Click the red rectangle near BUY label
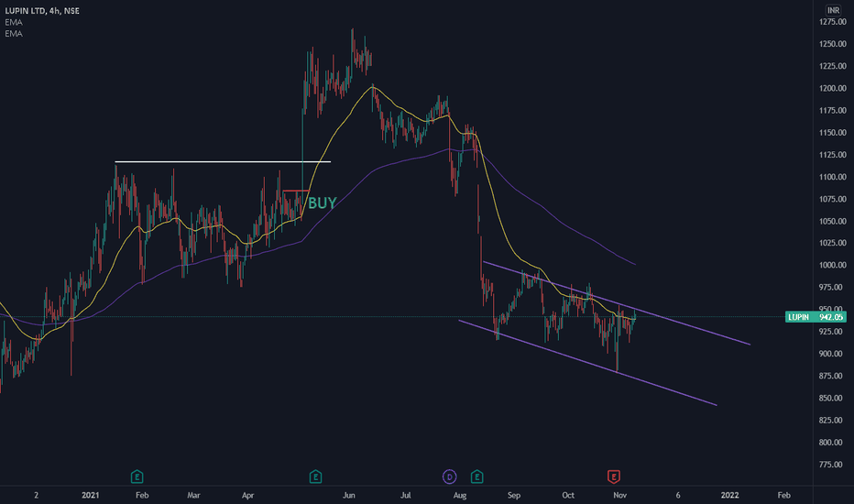 296,191
